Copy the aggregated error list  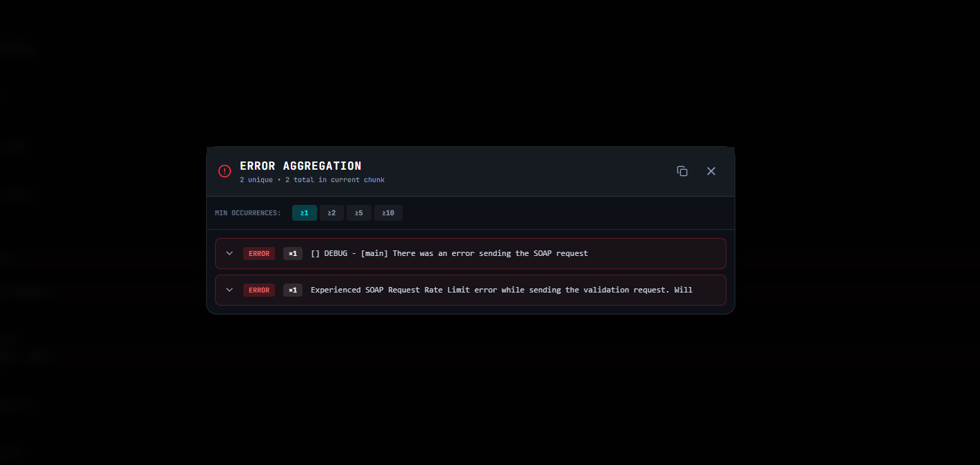682,170
